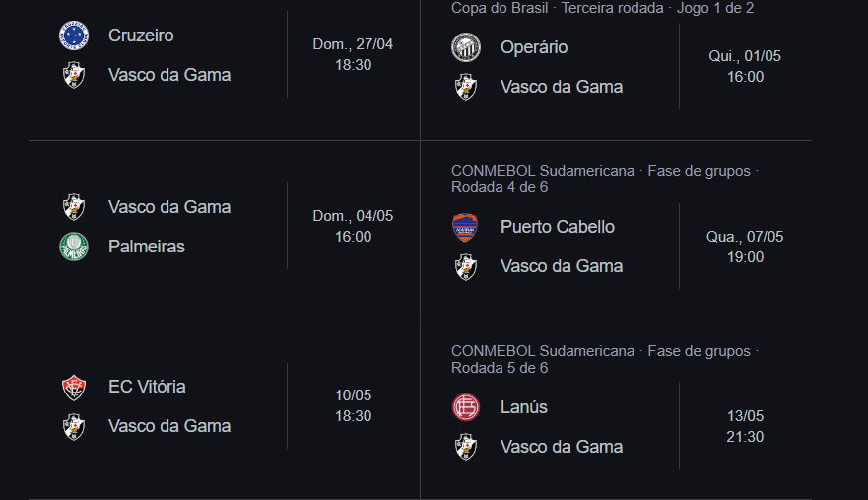
Task: Click Vasco crest in the Operário match
Action: coord(465,87)
